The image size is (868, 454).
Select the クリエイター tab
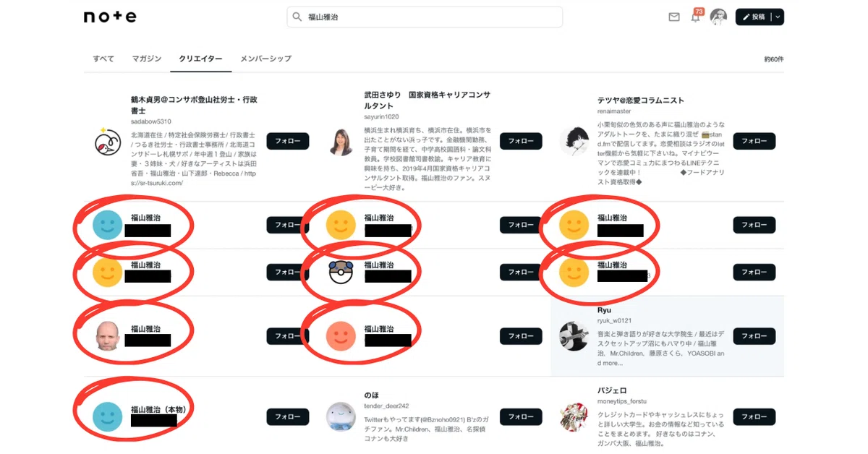tap(200, 59)
